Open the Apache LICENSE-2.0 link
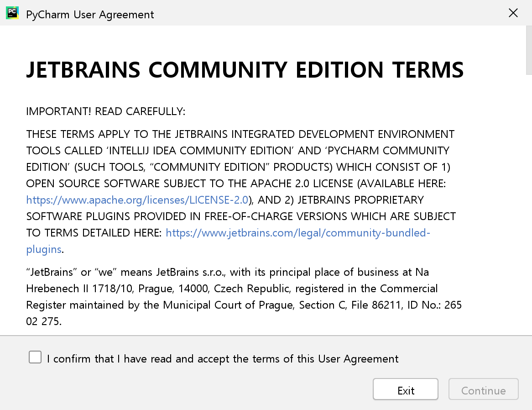This screenshot has height=410, width=532. [x=137, y=200]
